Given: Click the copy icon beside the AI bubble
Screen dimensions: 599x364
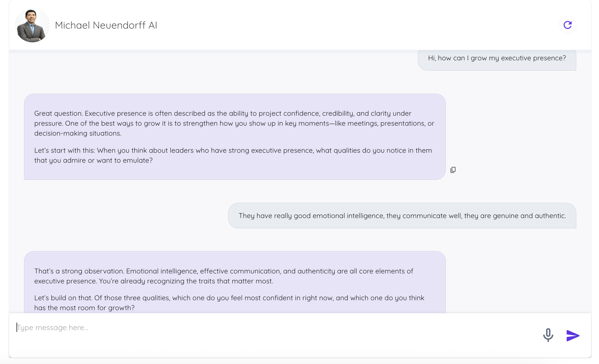Looking at the screenshot, I should click(x=453, y=170).
